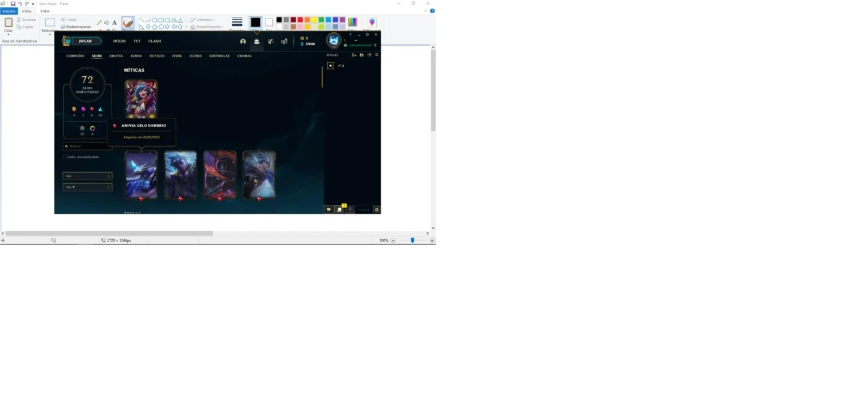Select the SENTINELAS sub-tab
The image size is (868, 397).
(x=219, y=56)
